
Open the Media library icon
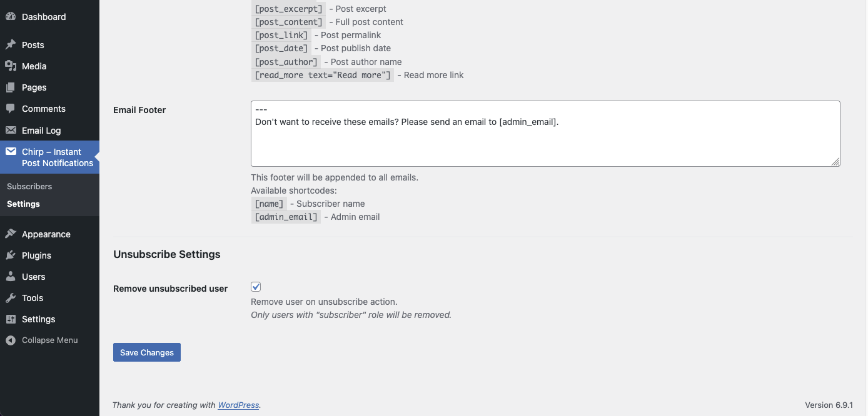point(11,66)
